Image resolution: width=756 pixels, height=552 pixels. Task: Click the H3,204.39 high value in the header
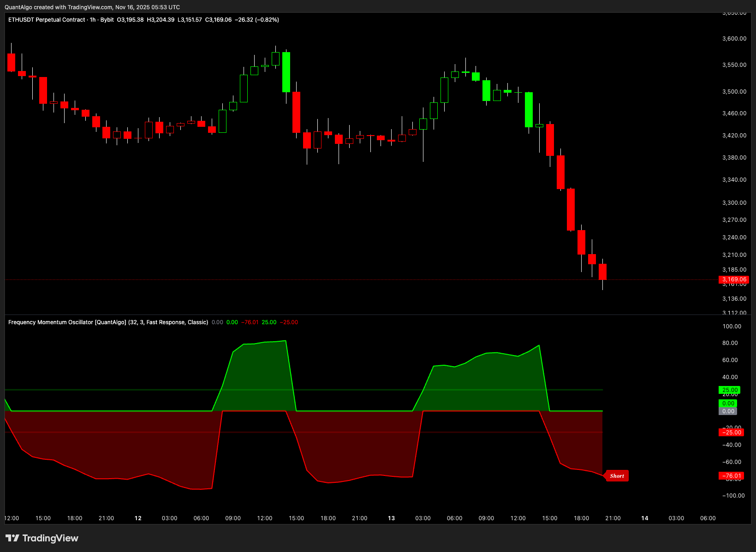(161, 20)
